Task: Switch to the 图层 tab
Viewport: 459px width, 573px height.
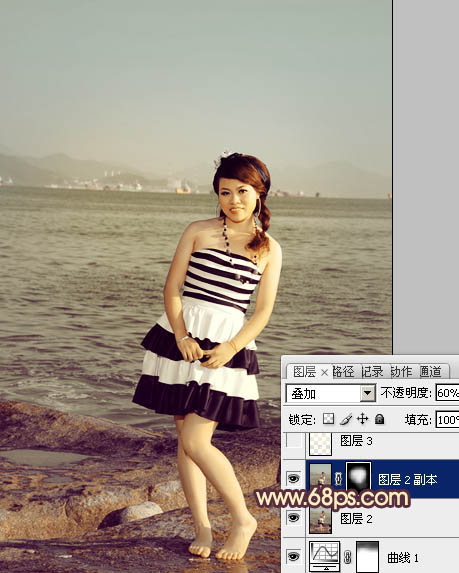Action: pyautogui.click(x=304, y=372)
